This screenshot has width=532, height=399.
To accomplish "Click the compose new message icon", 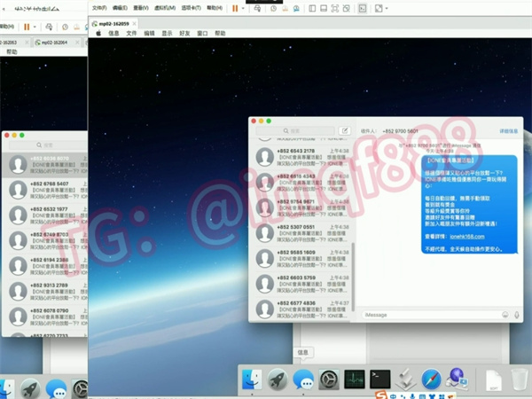I will coord(345,130).
